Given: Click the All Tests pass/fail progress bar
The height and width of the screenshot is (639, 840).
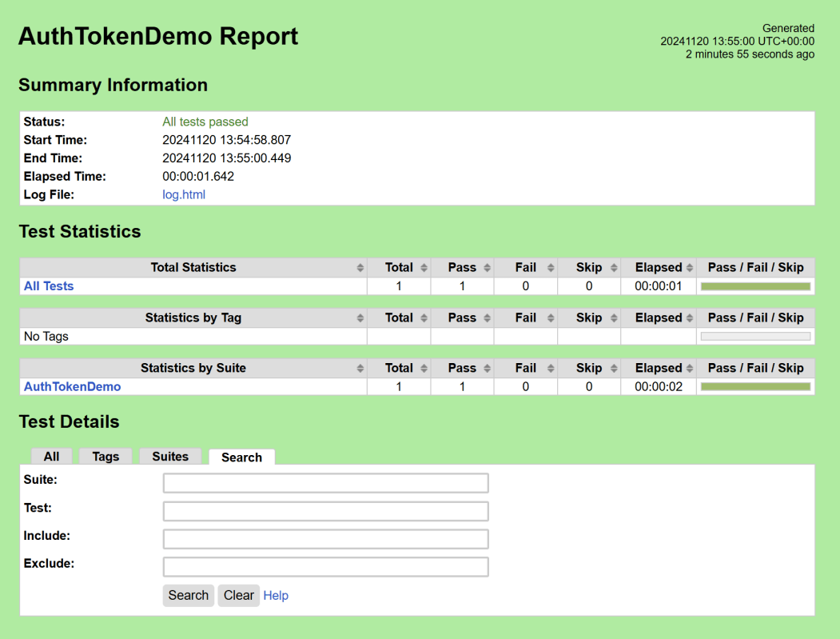Looking at the screenshot, I should tap(755, 286).
